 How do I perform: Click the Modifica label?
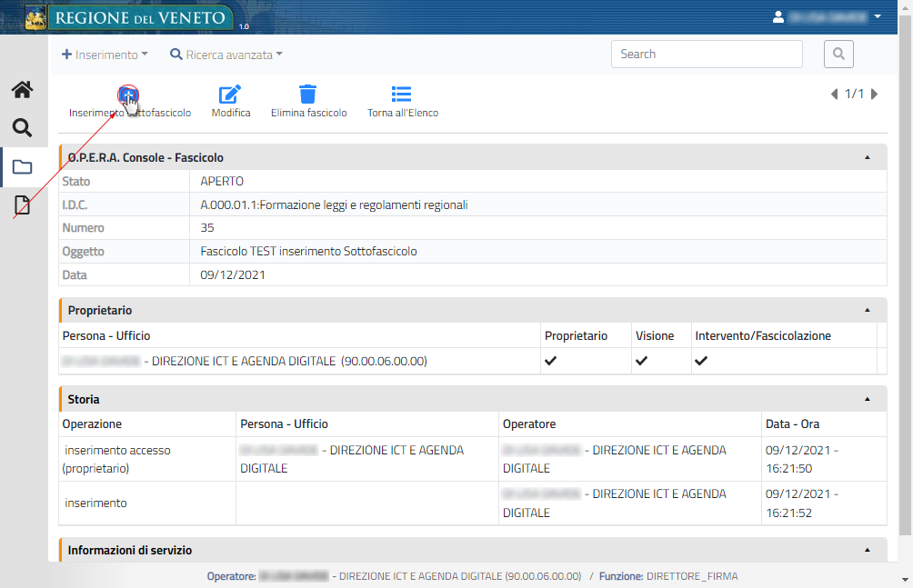(231, 113)
